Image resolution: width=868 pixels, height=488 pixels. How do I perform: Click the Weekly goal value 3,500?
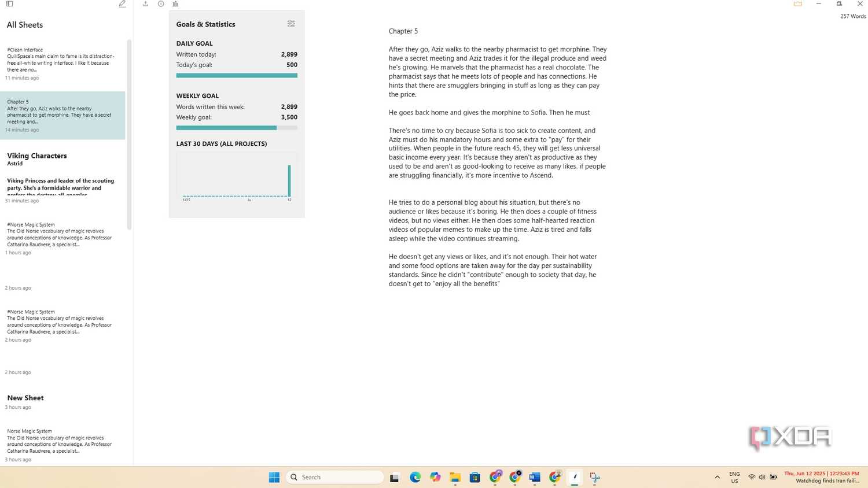[x=289, y=117]
